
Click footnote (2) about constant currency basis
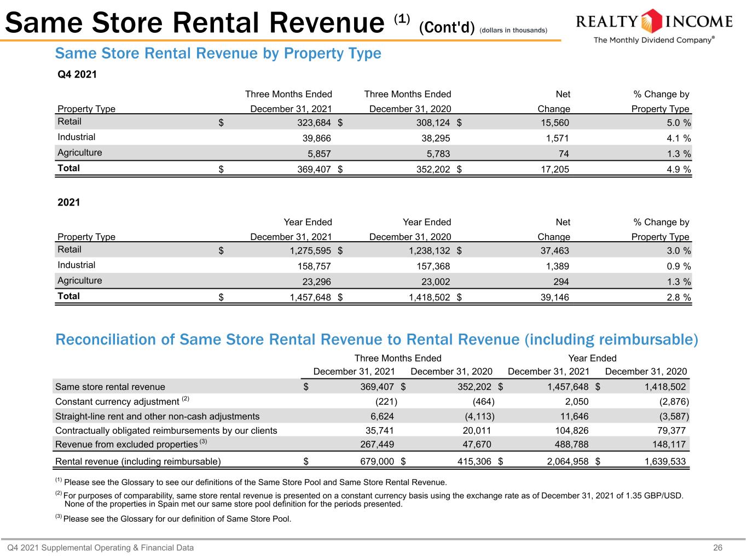369,499
